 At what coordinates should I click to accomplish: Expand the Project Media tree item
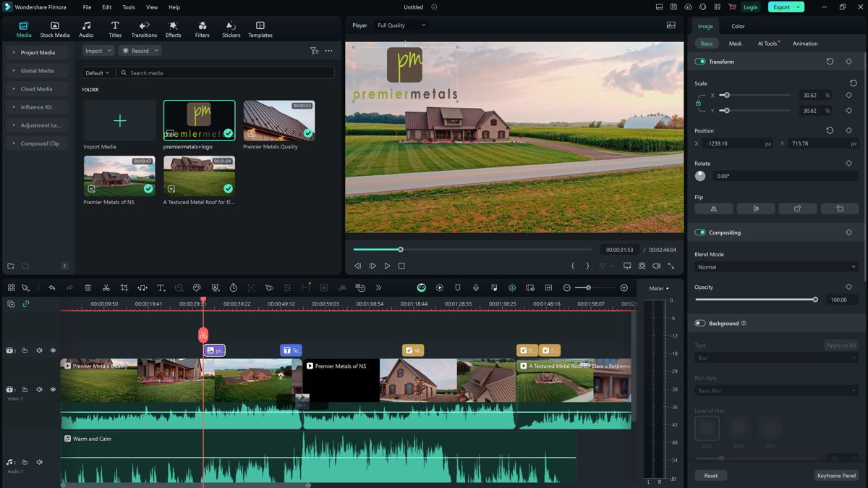(x=14, y=53)
